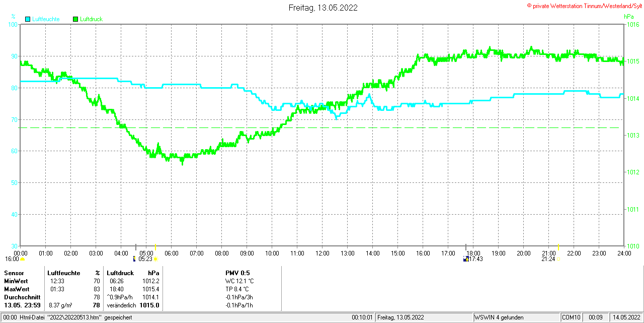Click the yellow sunrise marker on time axis

(155, 246)
